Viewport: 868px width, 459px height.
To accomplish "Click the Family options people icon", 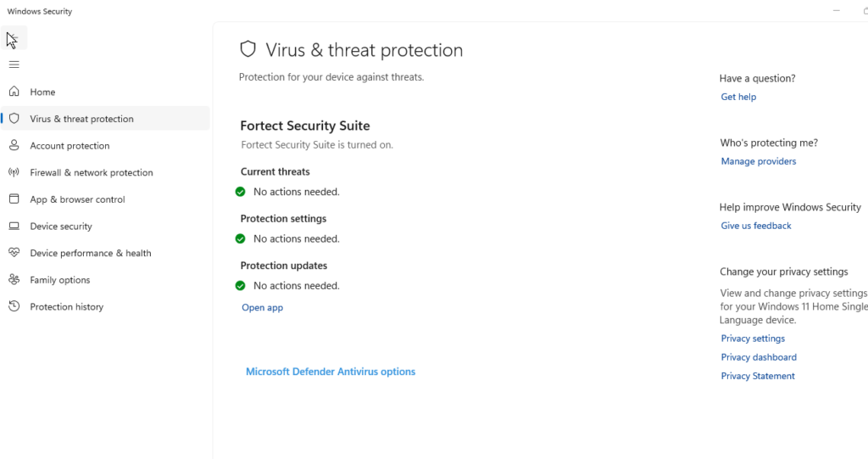I will [x=14, y=280].
